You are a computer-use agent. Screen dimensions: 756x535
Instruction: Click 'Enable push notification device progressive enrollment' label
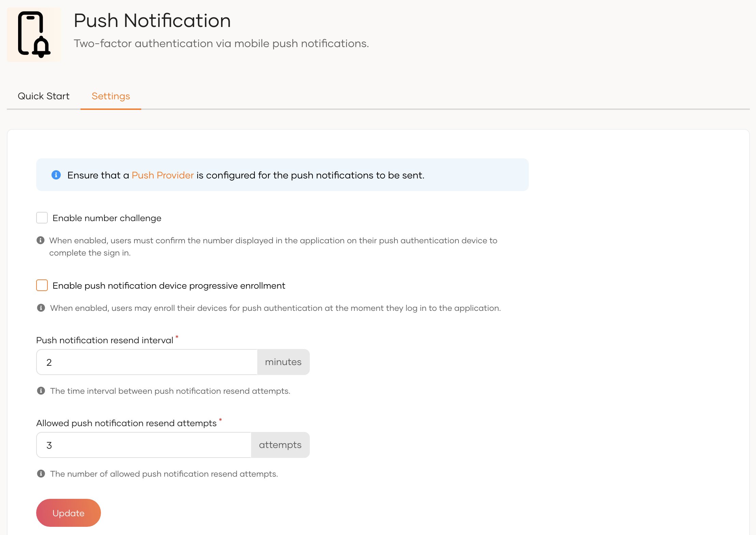(x=169, y=286)
